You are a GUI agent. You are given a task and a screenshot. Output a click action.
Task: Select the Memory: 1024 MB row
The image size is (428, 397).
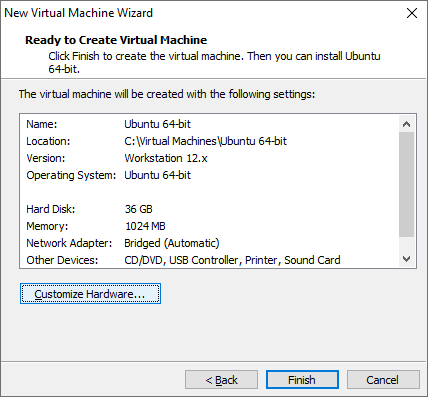209,226
